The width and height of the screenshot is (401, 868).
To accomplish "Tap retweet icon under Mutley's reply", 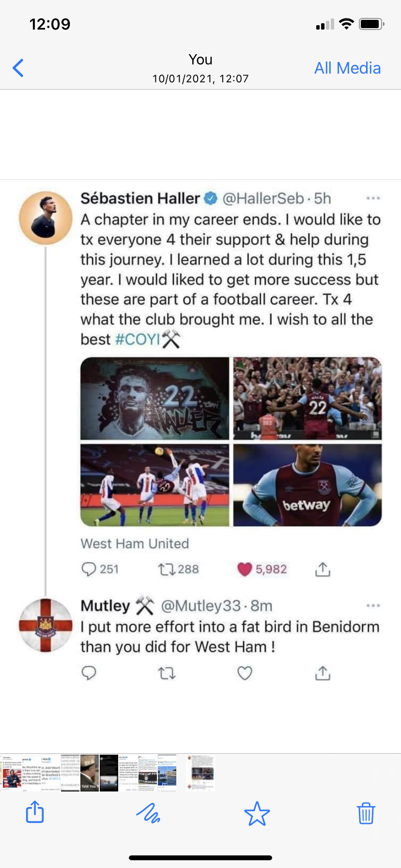I will [167, 673].
